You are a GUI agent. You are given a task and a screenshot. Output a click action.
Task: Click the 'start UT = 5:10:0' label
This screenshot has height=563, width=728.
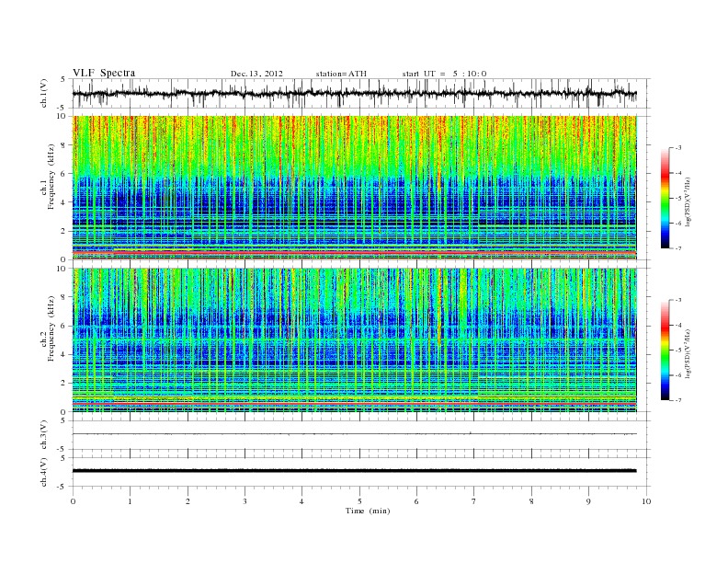444,74
